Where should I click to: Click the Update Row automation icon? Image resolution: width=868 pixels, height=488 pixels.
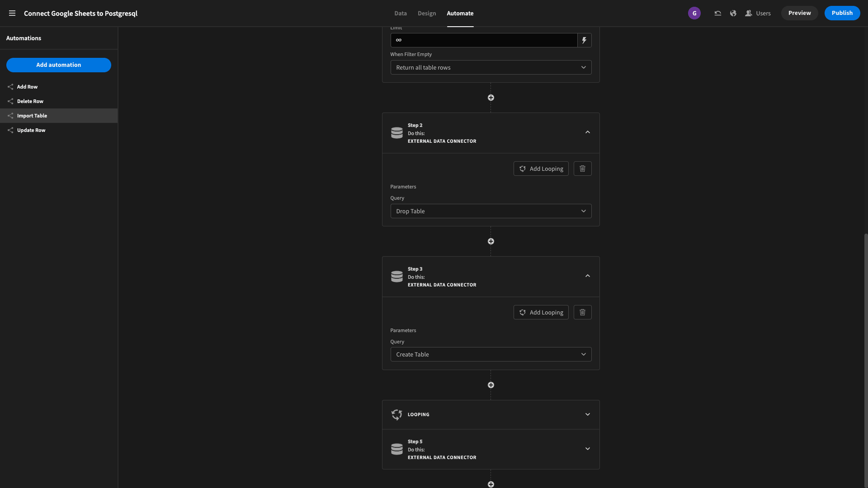pos(10,130)
